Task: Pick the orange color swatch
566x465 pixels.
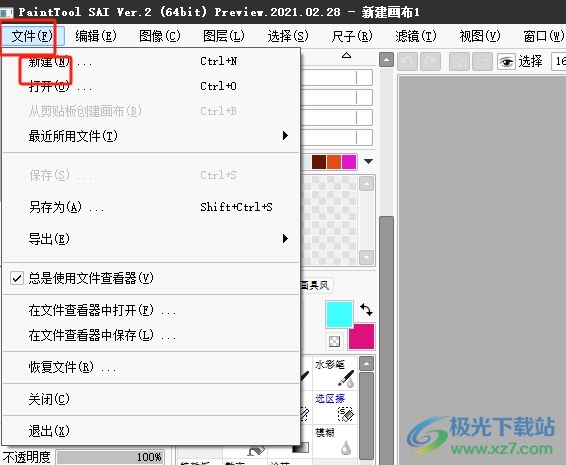Action: coord(334,162)
